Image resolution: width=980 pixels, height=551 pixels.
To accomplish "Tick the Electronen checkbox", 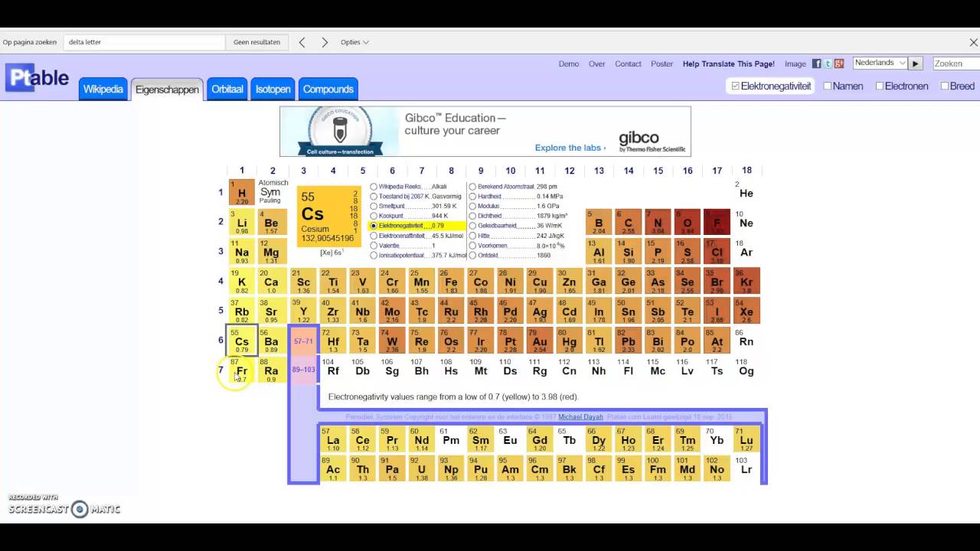I will (880, 86).
